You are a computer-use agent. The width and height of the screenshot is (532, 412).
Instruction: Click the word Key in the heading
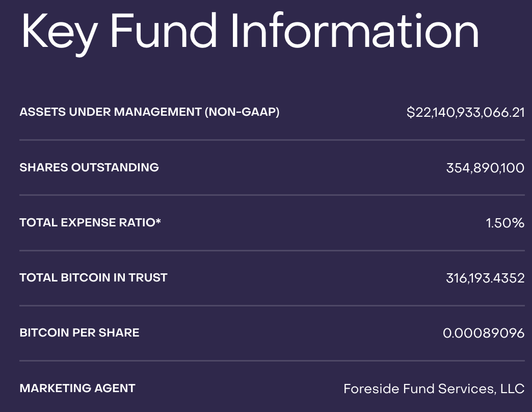point(60,34)
